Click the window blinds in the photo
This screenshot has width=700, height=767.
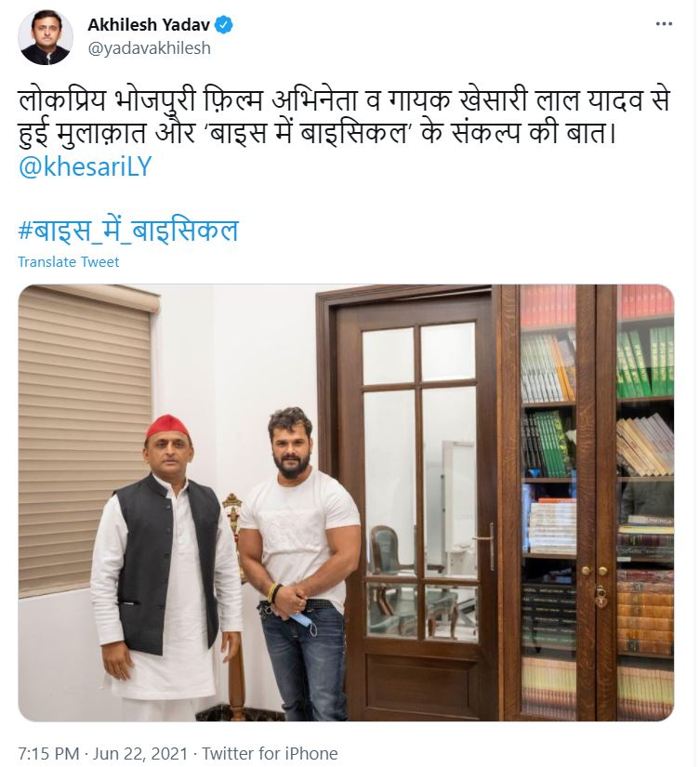point(87,441)
